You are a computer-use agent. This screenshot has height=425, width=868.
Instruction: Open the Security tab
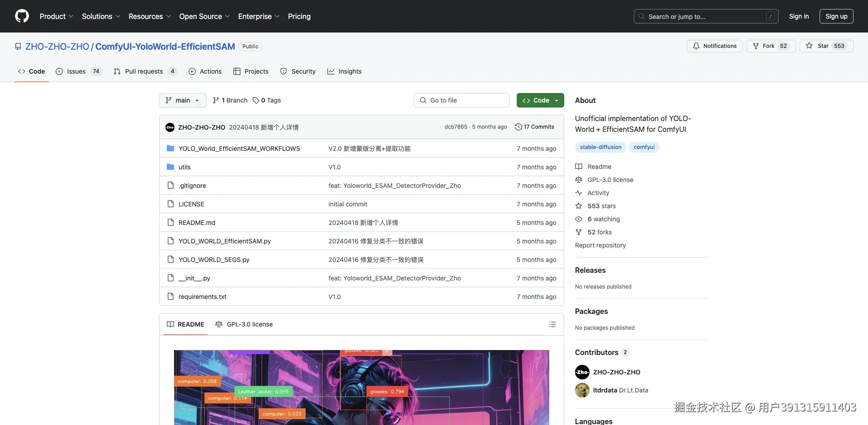pyautogui.click(x=298, y=71)
